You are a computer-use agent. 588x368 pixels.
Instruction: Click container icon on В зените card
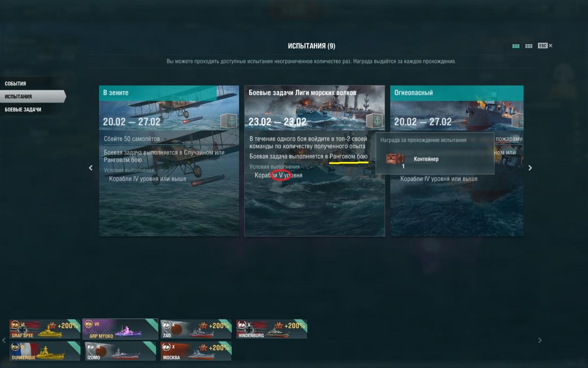coord(228,121)
